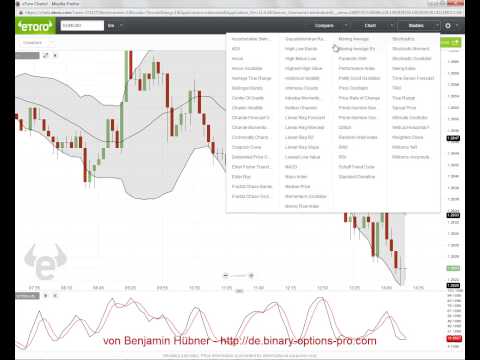Select RSI study
Screen dimensions: 480x360
coord(342,157)
